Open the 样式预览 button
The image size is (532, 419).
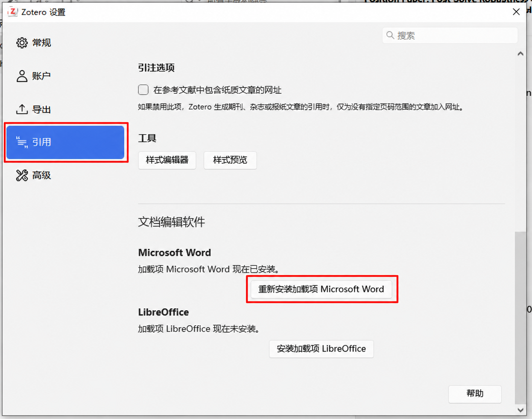click(x=230, y=160)
